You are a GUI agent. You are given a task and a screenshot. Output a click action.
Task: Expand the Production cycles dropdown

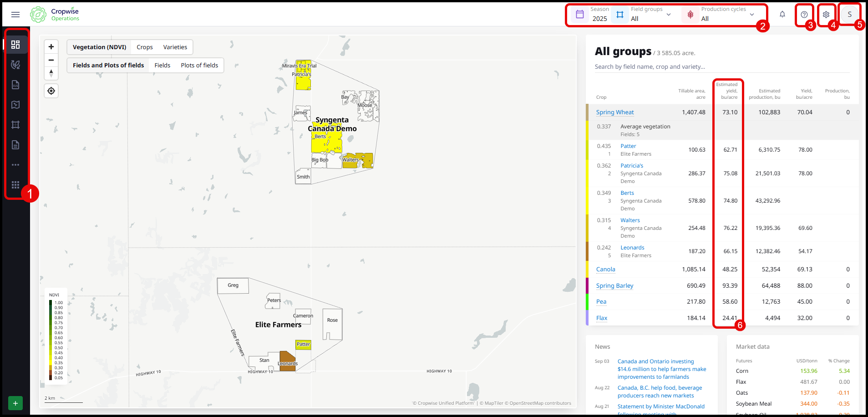(x=727, y=15)
